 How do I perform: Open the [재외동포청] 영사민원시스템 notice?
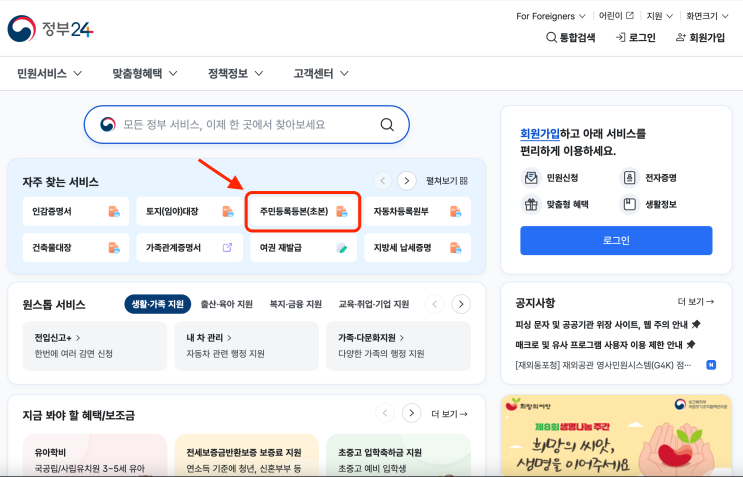click(603, 365)
